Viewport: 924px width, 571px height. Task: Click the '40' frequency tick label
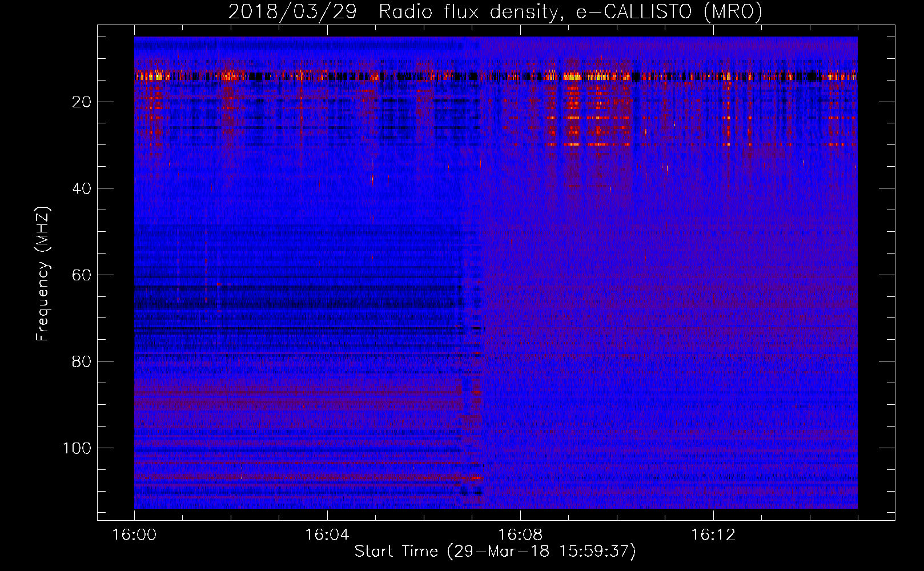coord(82,188)
